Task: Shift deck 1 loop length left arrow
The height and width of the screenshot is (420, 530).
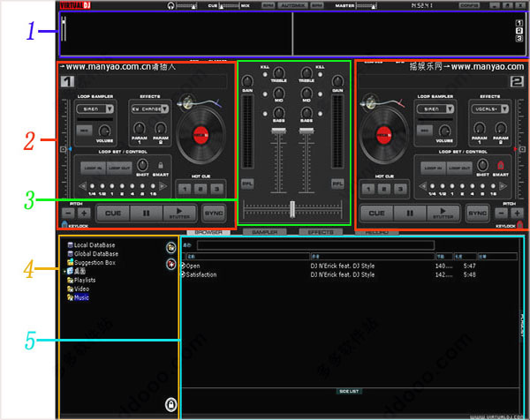Action: (x=82, y=186)
